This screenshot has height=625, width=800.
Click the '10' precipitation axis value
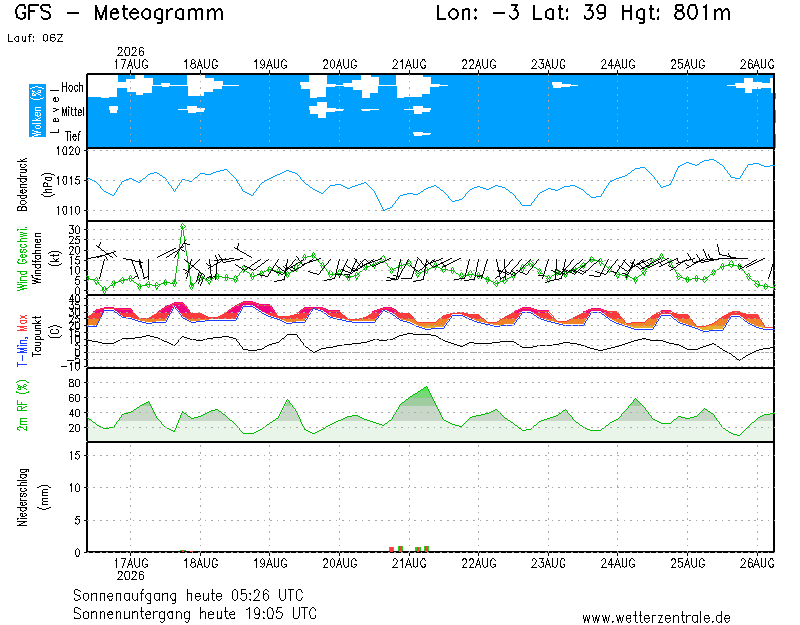coord(74,488)
